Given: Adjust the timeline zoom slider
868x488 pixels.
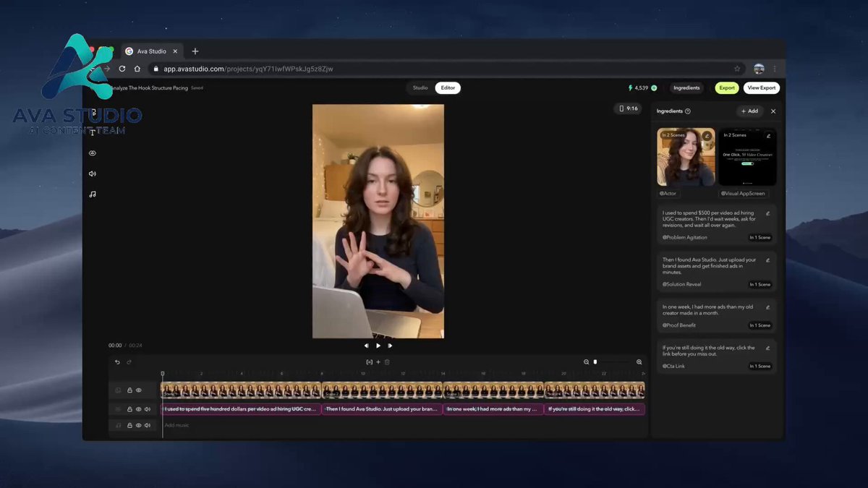Looking at the screenshot, I should pyautogui.click(x=595, y=361).
